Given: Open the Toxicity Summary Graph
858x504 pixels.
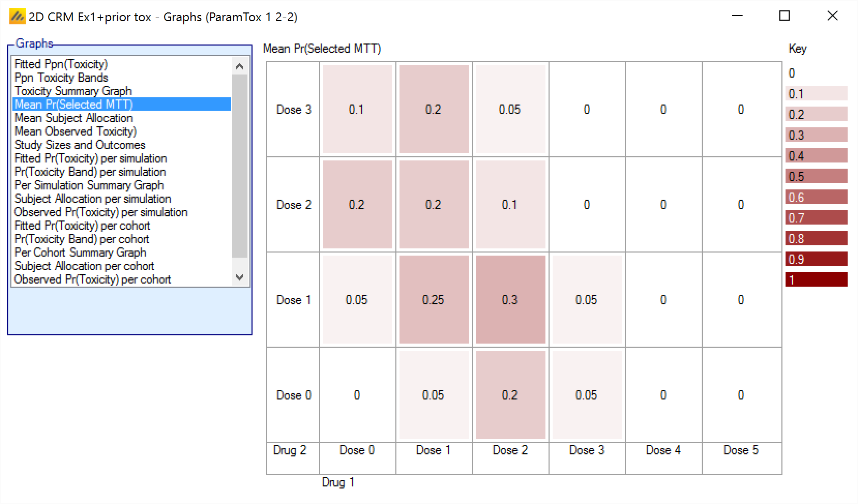Looking at the screenshot, I should point(73,91).
